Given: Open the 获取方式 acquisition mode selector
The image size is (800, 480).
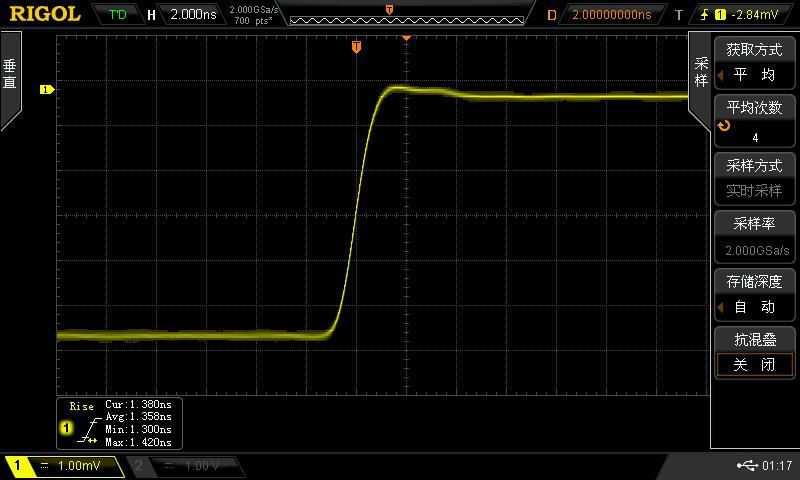Looking at the screenshot, I should [x=754, y=62].
